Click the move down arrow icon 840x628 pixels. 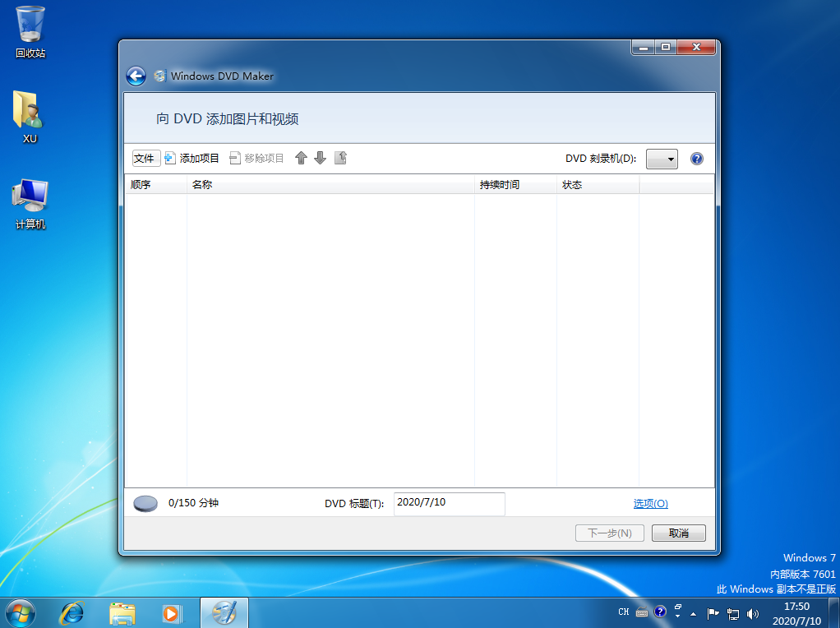pyautogui.click(x=321, y=158)
